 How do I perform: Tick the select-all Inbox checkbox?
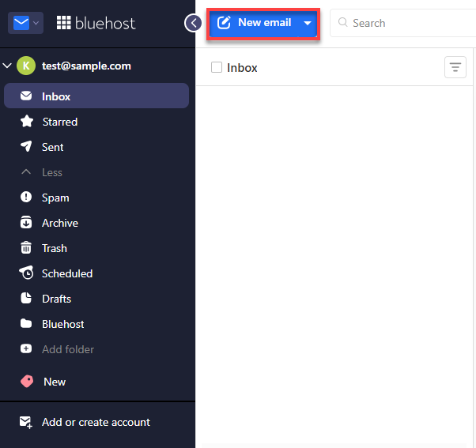tap(217, 67)
